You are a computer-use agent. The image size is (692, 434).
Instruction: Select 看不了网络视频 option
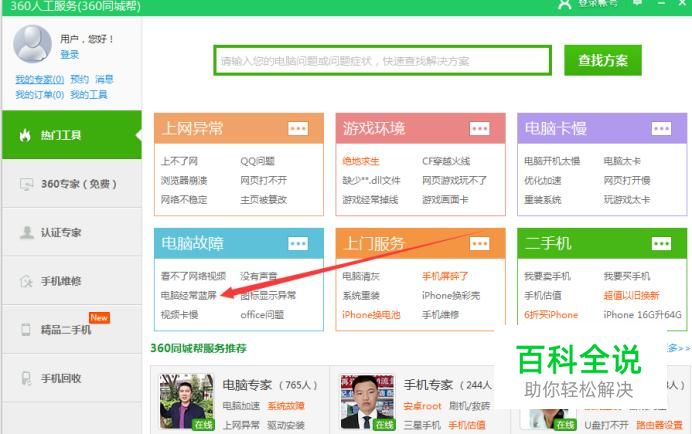coord(193,276)
